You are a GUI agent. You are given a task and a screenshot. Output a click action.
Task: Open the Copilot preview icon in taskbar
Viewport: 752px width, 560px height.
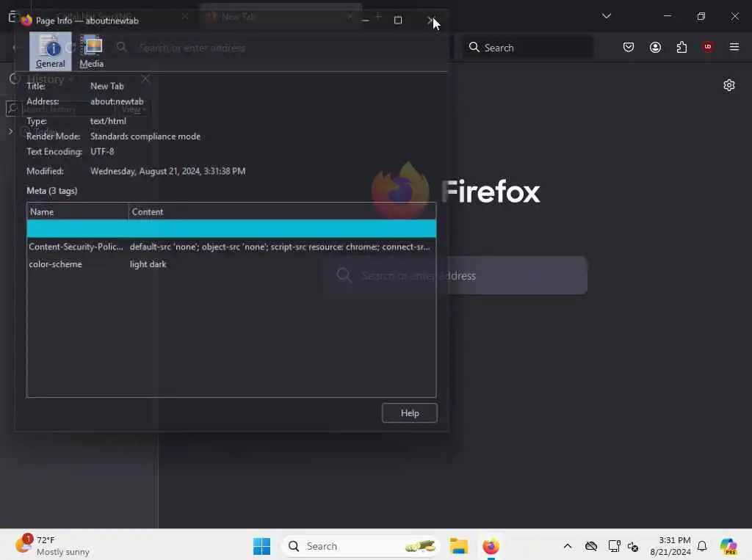coord(728,546)
